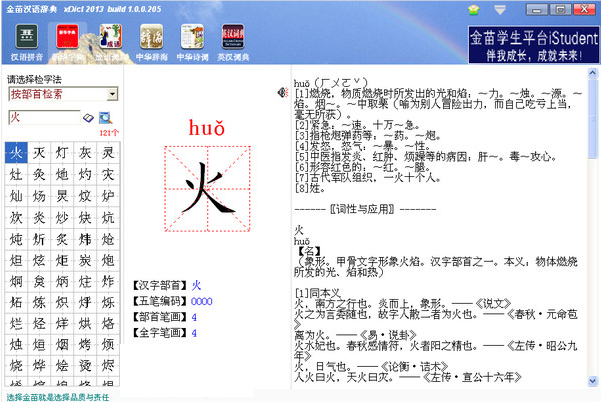Select the character 炮 in the grid

tap(108, 260)
